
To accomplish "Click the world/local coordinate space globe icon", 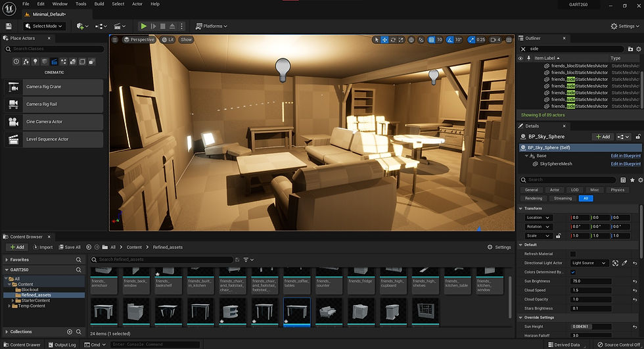I will pyautogui.click(x=411, y=40).
